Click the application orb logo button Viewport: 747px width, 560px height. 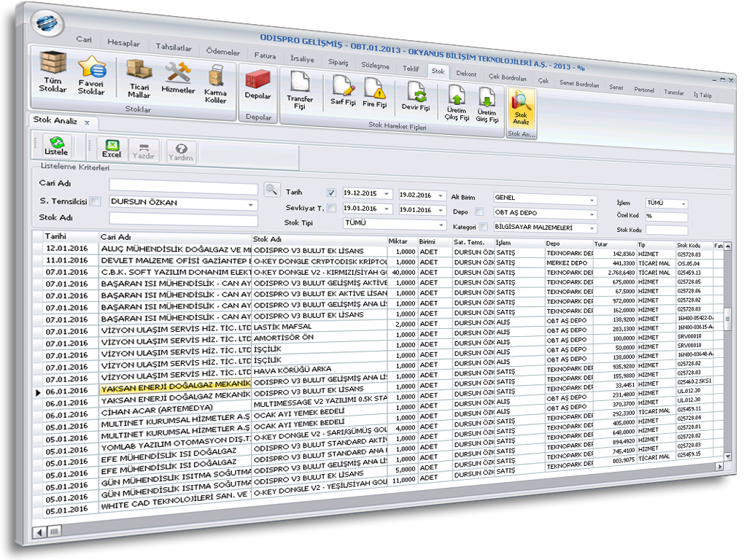click(47, 23)
